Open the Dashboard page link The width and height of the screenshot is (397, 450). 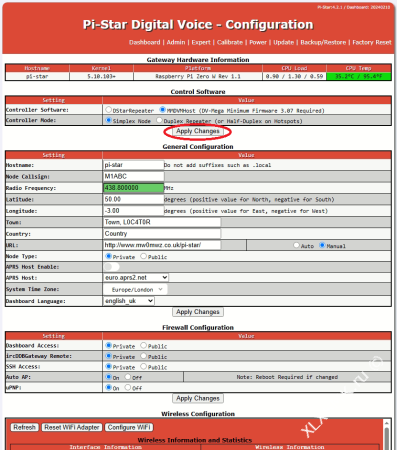144,42
